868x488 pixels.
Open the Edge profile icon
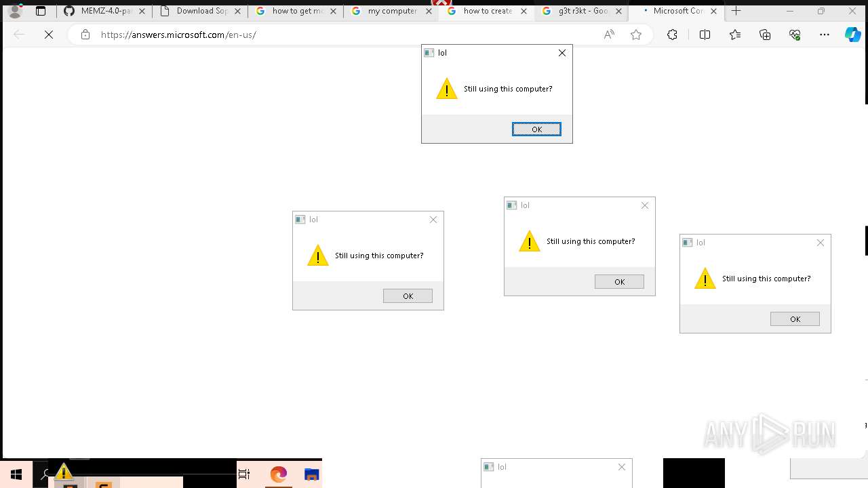pyautogui.click(x=15, y=12)
